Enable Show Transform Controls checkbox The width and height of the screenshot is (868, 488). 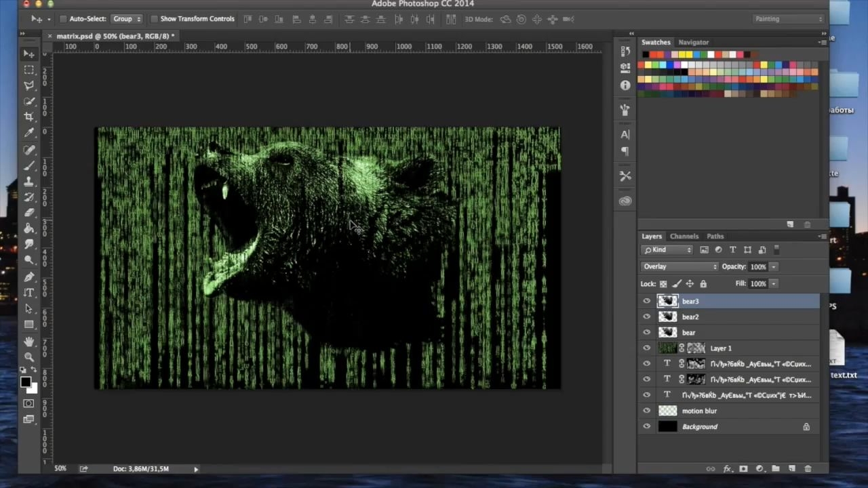(154, 19)
